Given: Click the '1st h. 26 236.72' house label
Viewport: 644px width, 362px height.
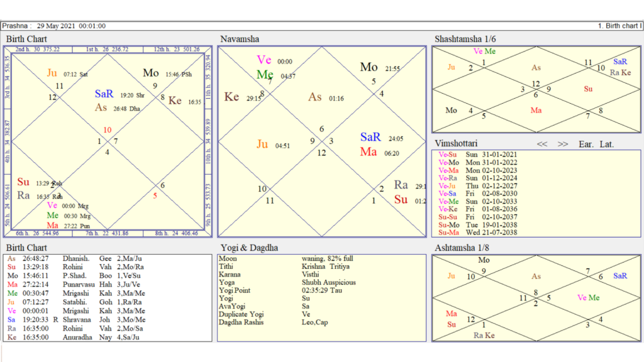Looking at the screenshot, I should [107, 49].
